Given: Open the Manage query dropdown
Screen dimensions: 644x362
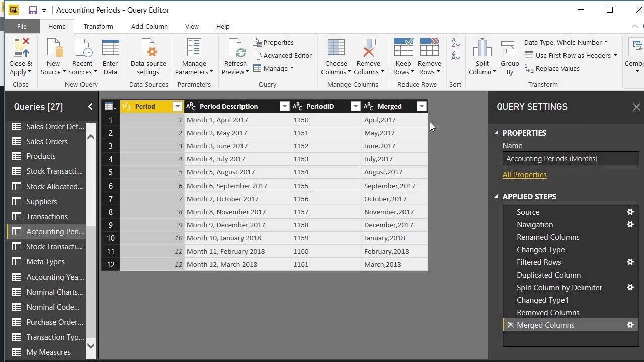Looking at the screenshot, I should pos(273,68).
